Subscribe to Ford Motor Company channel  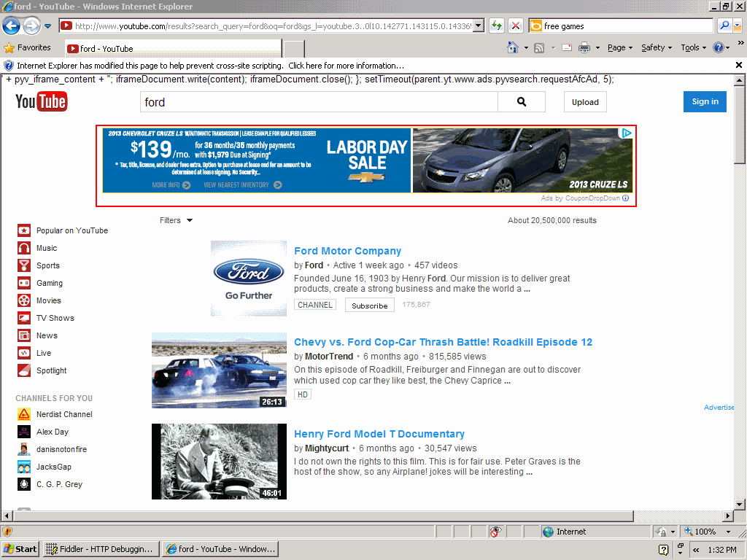(370, 306)
